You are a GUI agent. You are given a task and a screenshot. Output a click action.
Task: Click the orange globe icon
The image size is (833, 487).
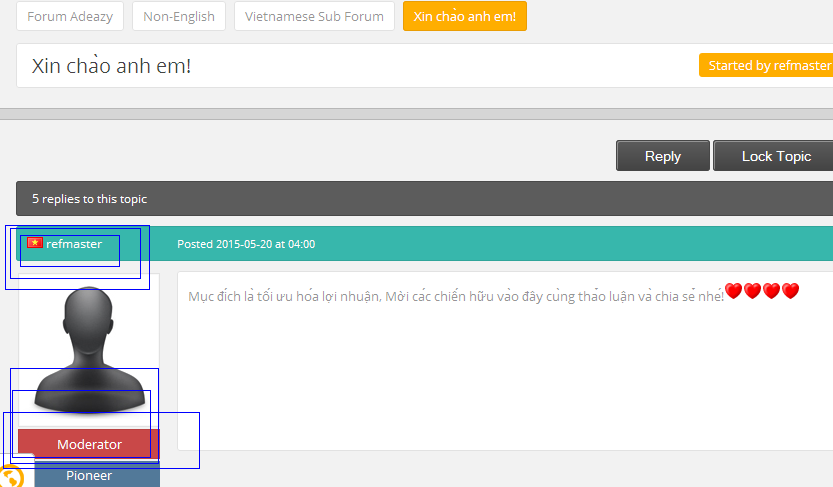pos(11,476)
